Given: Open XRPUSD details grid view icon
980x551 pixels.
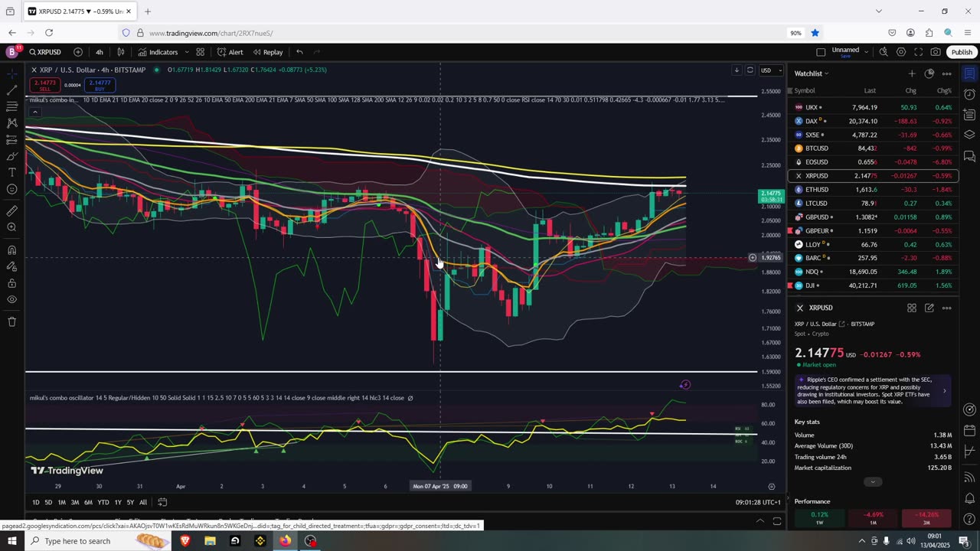Looking at the screenshot, I should (x=912, y=308).
